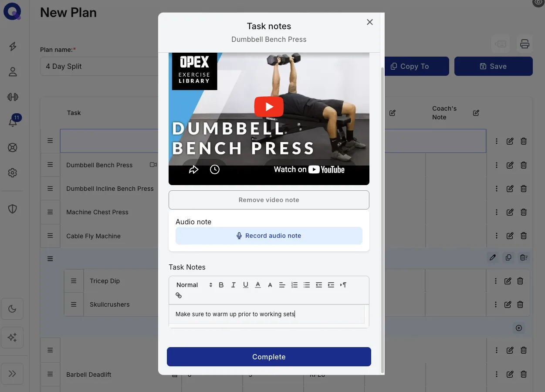
Task: Click the Complete button
Action: 269,357
